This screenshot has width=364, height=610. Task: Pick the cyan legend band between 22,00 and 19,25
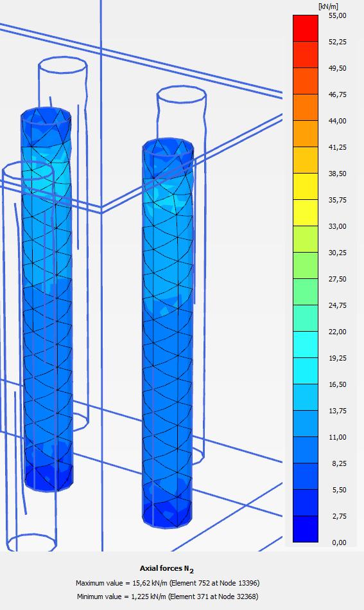[x=306, y=345]
